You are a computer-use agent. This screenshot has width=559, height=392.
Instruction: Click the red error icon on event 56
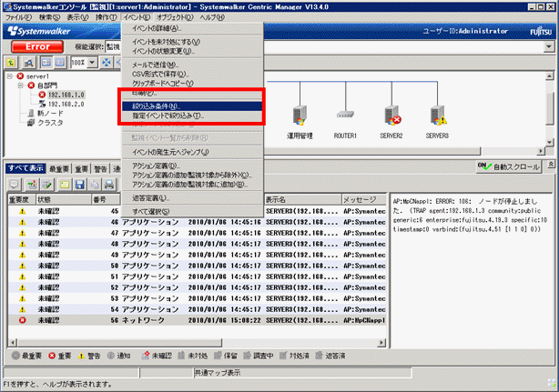point(23,320)
